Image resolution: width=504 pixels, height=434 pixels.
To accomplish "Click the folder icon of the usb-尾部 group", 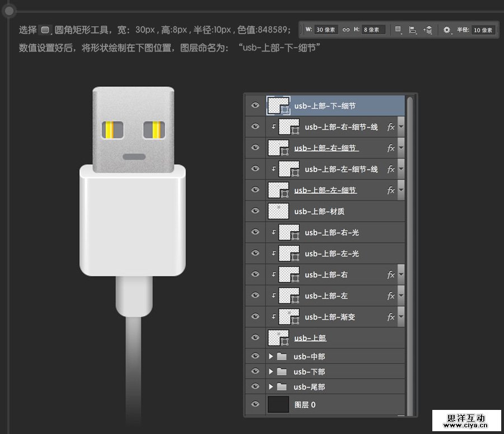I will click(282, 386).
